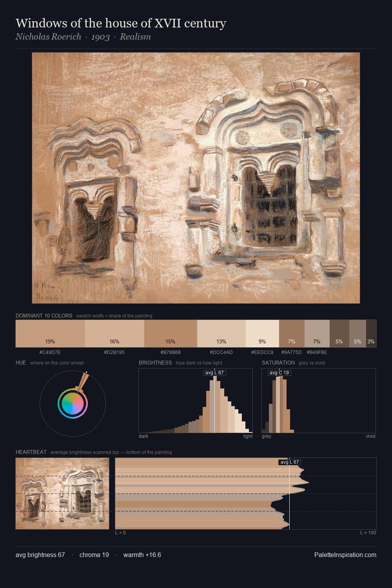Click the 'dark' brightness axis label
The image size is (392, 588).
tap(143, 436)
